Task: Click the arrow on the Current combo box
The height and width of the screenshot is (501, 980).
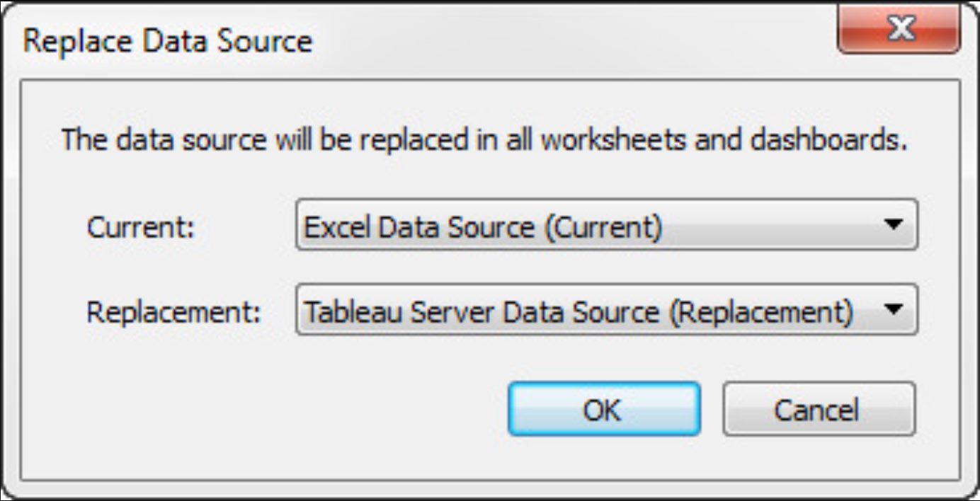Action: click(x=894, y=225)
